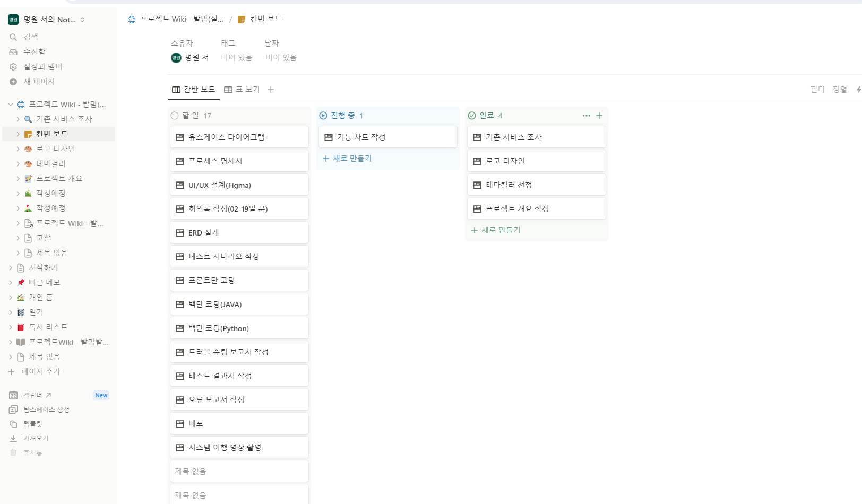Screen dimensions: 862x504
Task: Click the card icon of 기능 차트 작성
Action: pyautogui.click(x=329, y=137)
